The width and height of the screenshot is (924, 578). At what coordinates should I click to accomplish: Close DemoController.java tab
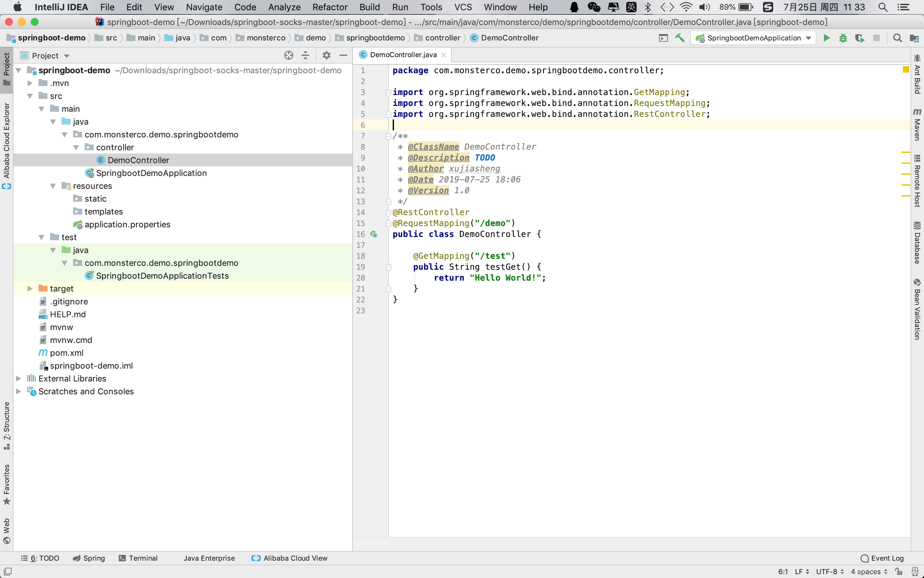[x=444, y=55]
